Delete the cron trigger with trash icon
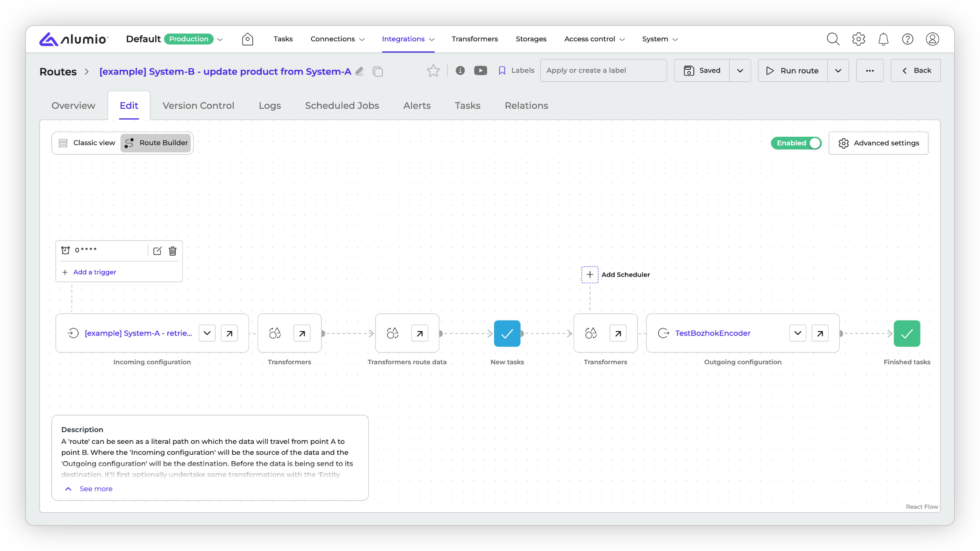 pyautogui.click(x=173, y=251)
